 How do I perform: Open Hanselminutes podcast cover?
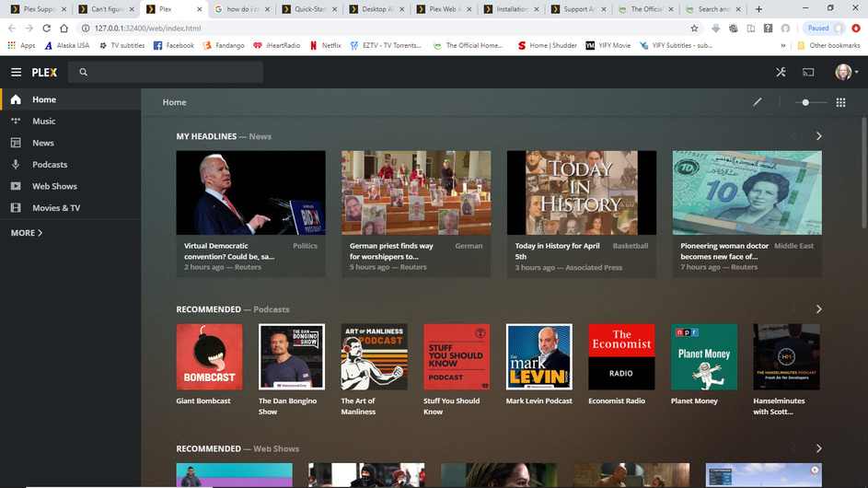786,356
